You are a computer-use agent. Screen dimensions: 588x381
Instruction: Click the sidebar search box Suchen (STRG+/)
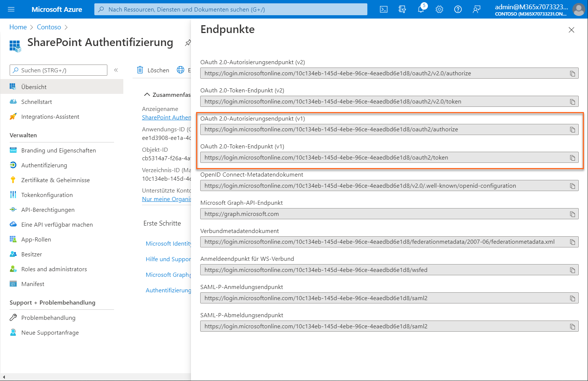pyautogui.click(x=58, y=70)
